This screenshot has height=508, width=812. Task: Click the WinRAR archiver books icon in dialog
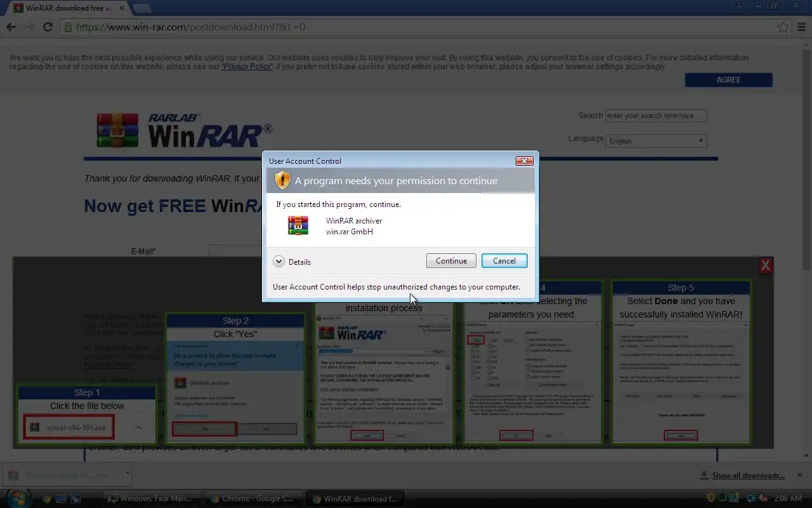298,225
